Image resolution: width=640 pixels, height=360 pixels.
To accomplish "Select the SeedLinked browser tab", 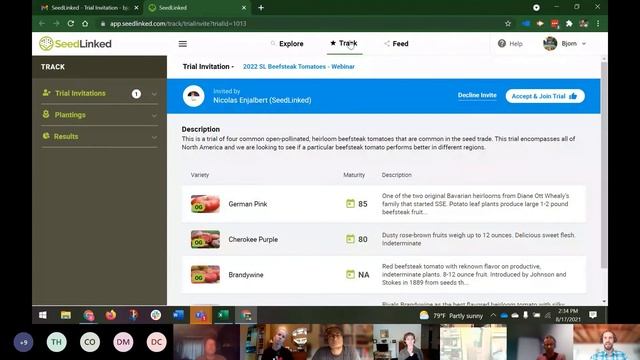I will point(197,8).
